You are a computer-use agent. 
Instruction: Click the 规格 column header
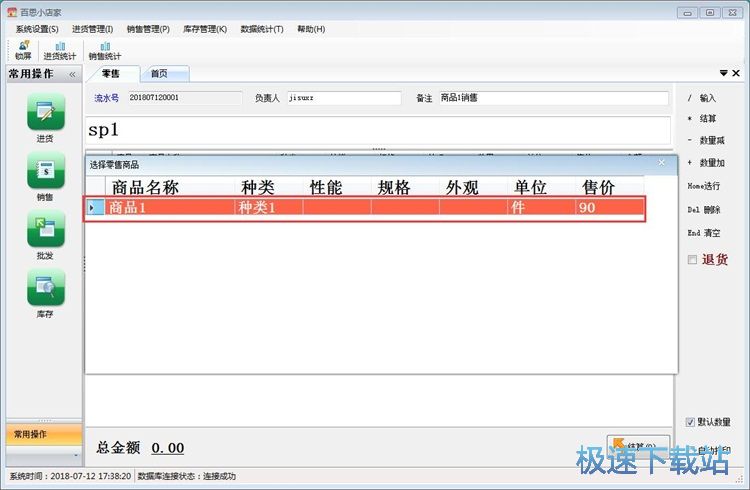point(405,187)
